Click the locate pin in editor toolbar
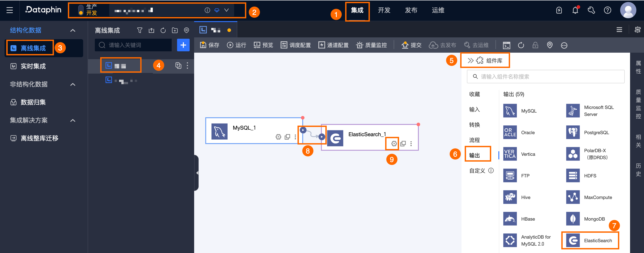 tap(549, 45)
